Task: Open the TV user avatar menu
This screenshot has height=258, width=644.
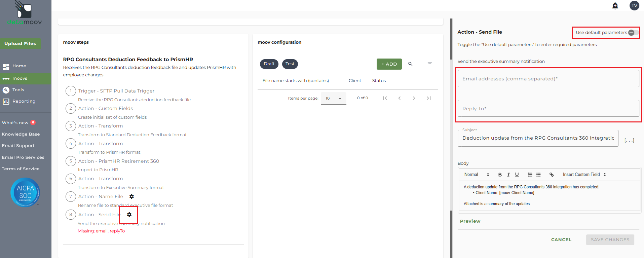Action: pyautogui.click(x=634, y=6)
